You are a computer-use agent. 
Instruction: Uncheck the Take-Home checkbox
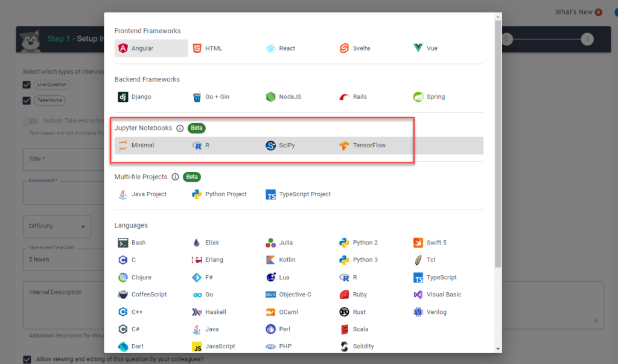coord(27,101)
